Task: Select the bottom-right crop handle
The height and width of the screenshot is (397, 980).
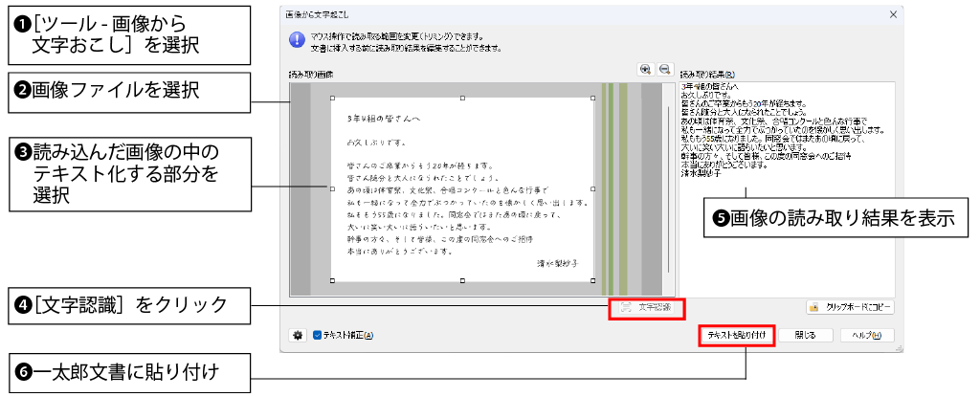Action: click(x=594, y=281)
